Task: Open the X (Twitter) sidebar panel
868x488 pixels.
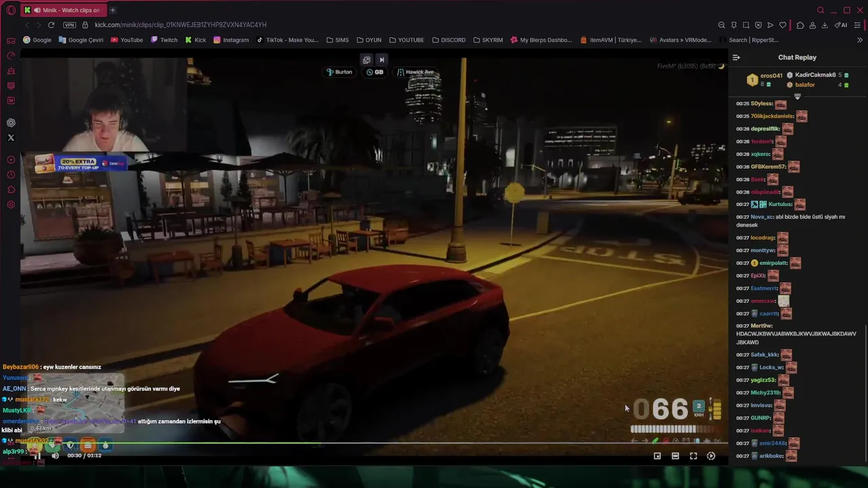Action: click(11, 138)
